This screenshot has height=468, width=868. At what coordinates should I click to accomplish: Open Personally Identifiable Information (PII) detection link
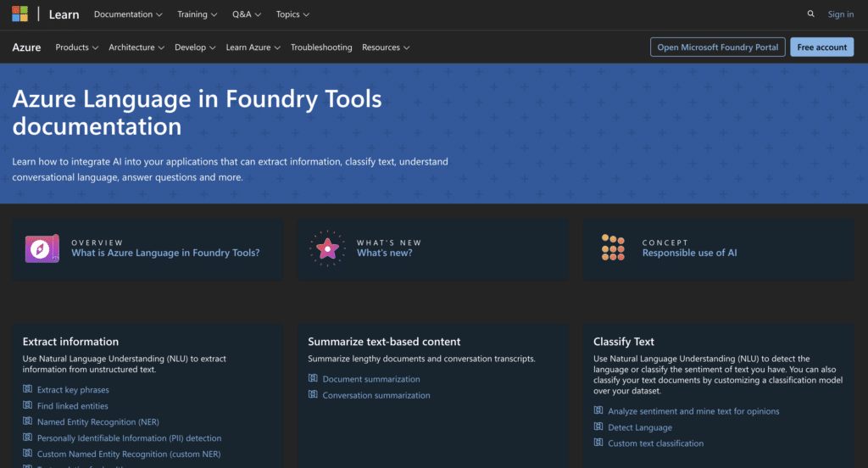coord(129,437)
